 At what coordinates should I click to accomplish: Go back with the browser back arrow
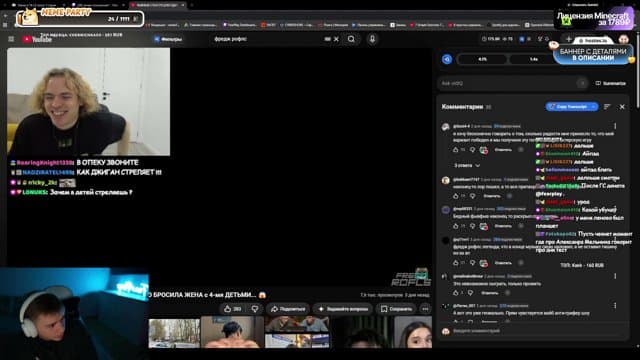(5, 16)
